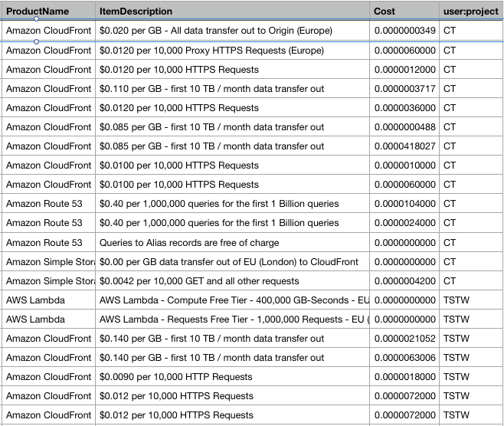504x426 pixels.
Task: Select the top selection handle under ProductName header
Action: pos(36,19)
